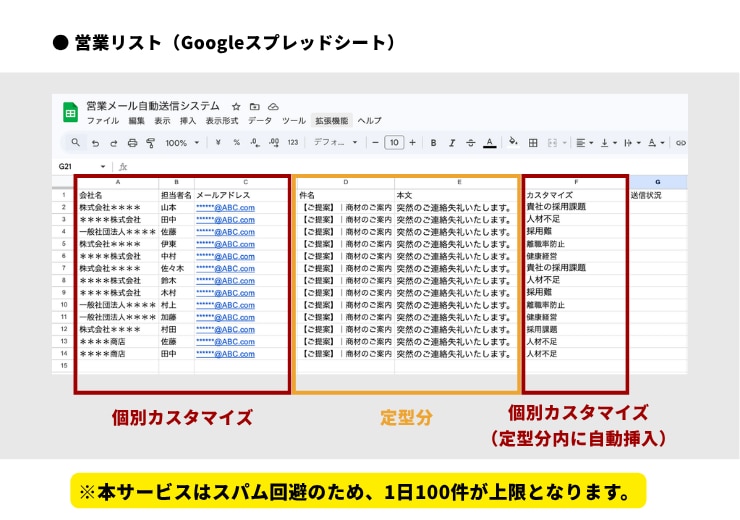Select the 会社名 header cell
The width and height of the screenshot is (740, 520).
(118, 195)
